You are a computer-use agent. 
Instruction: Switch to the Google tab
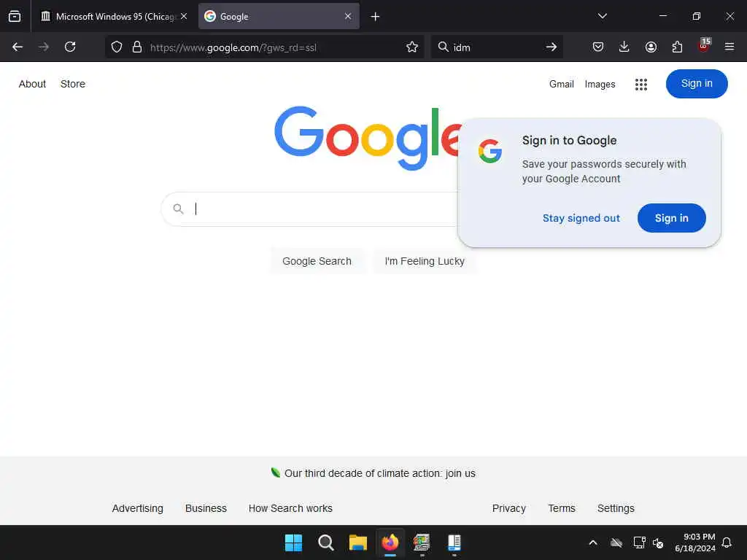(x=279, y=17)
